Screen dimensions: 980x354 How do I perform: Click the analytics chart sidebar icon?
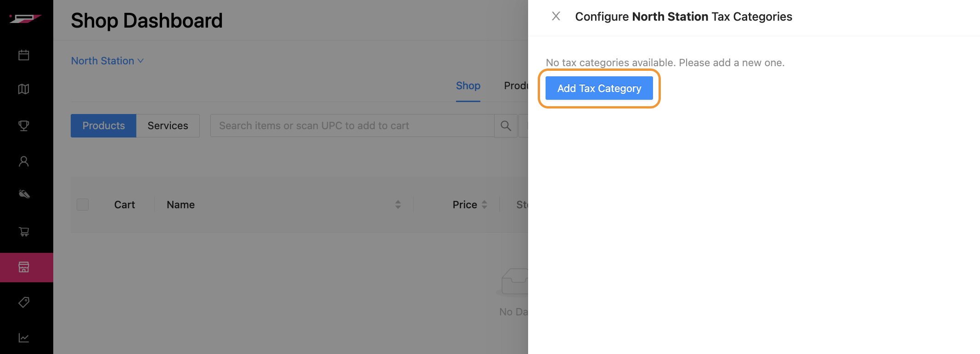coord(24,338)
